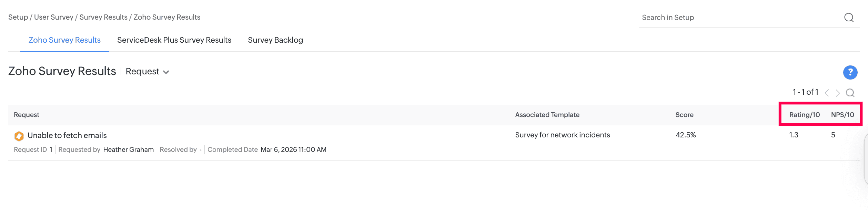Viewport: 868px width, 219px height.
Task: Navigate to User Survey in the breadcrumb
Action: (54, 17)
